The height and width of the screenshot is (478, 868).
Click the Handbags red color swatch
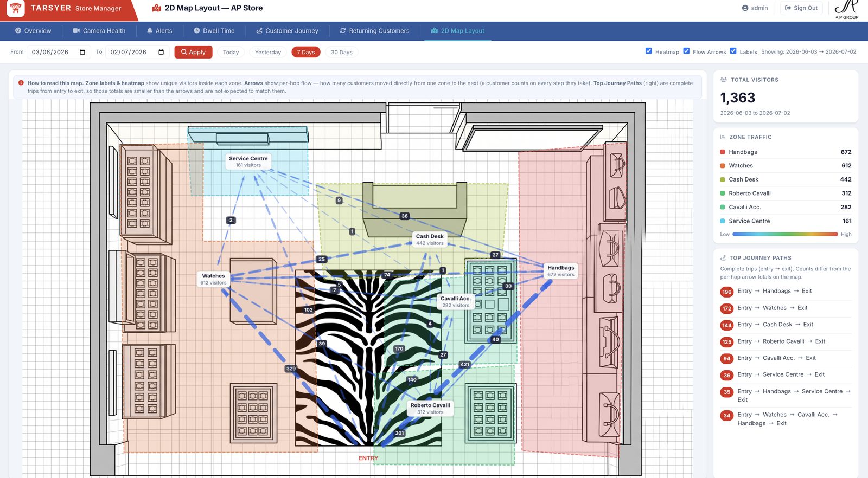723,152
